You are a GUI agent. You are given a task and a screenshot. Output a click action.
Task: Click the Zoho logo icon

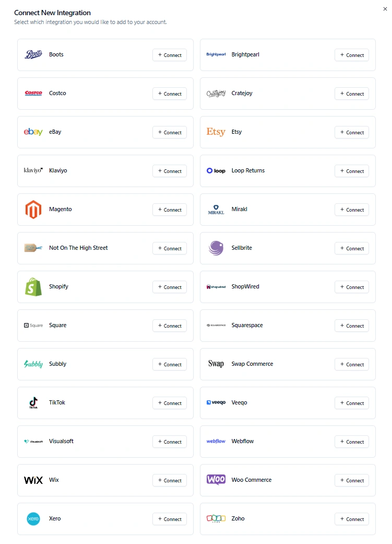216,519
